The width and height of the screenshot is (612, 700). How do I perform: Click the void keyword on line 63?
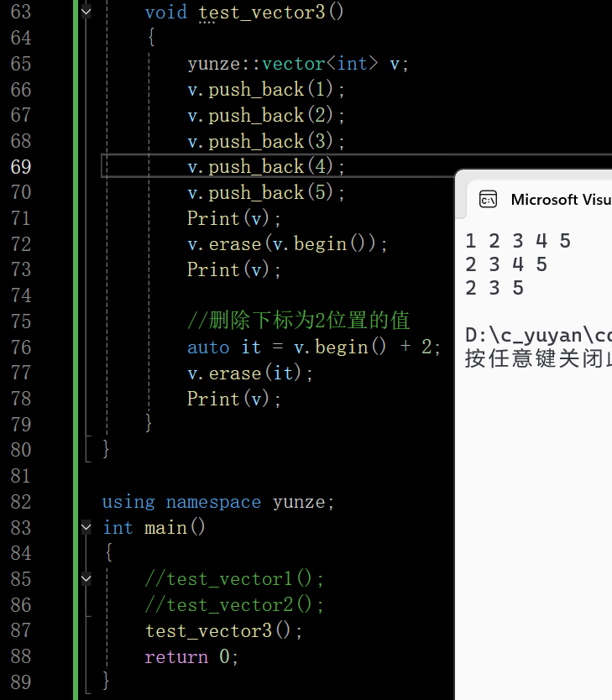(x=165, y=12)
